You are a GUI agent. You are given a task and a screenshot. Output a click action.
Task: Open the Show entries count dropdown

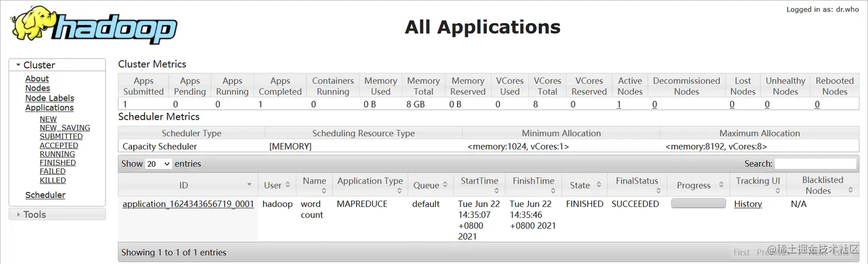tap(158, 164)
